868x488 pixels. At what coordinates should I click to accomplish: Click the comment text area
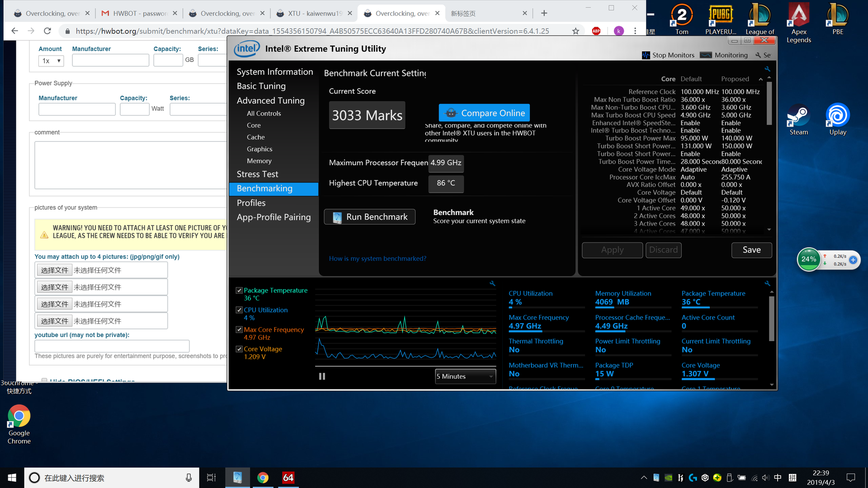point(131,165)
